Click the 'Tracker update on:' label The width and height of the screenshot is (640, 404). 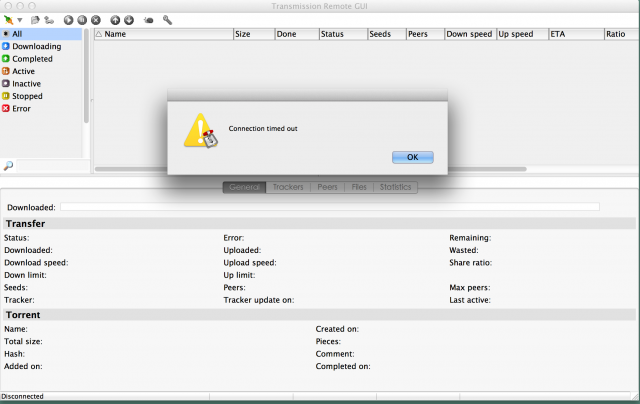click(259, 300)
